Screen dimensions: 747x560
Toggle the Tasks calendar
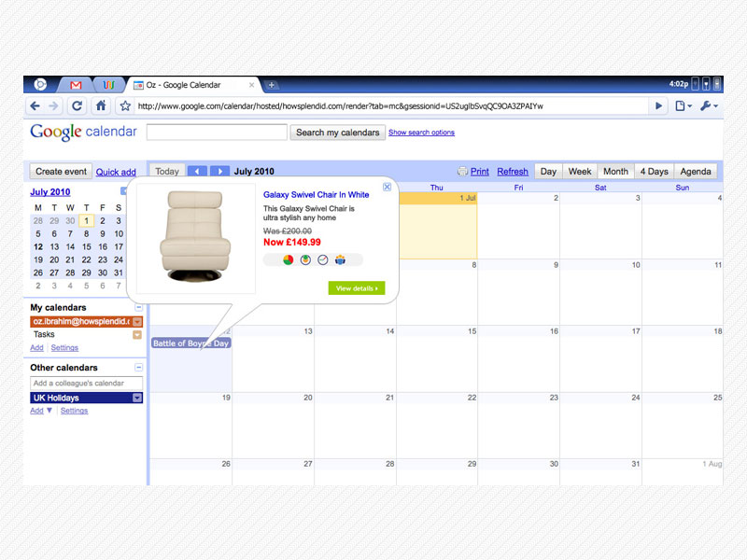(x=44, y=334)
